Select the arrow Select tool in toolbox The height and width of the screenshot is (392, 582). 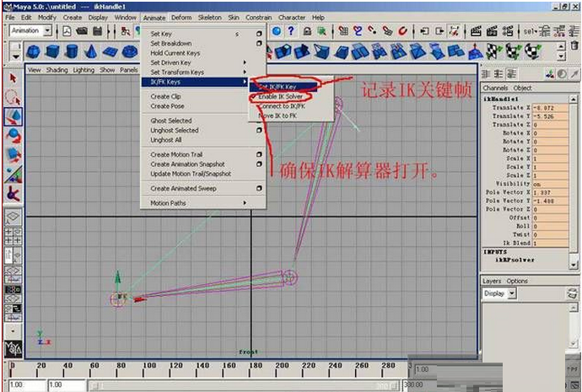click(13, 78)
